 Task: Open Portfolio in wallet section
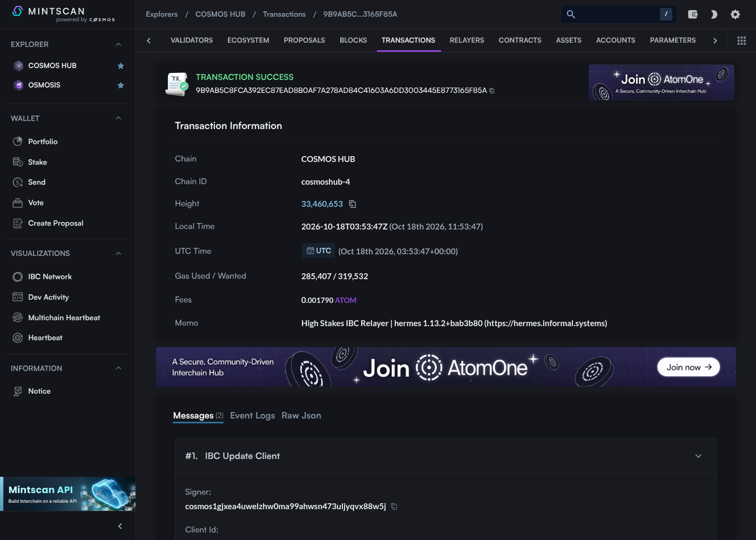[x=43, y=141]
